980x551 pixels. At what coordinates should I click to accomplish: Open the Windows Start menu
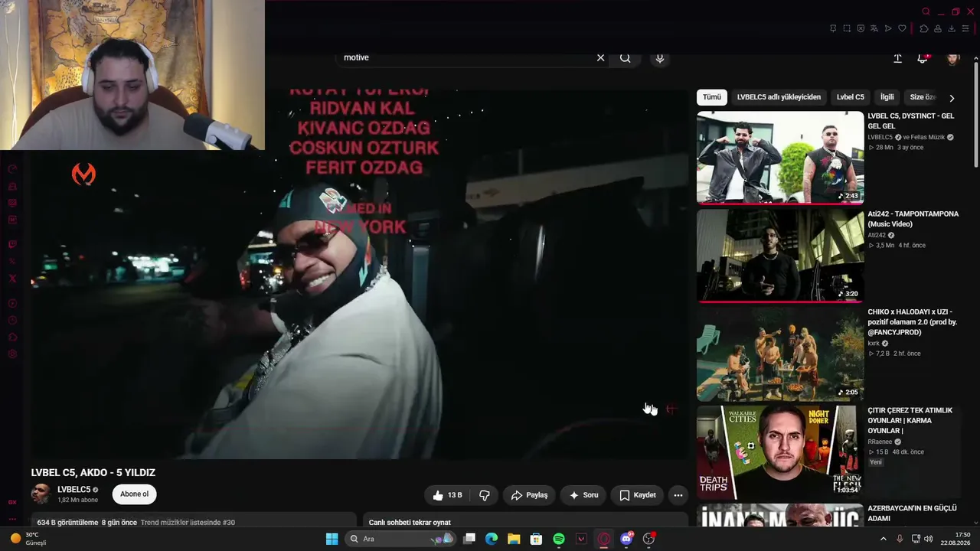[x=332, y=539]
